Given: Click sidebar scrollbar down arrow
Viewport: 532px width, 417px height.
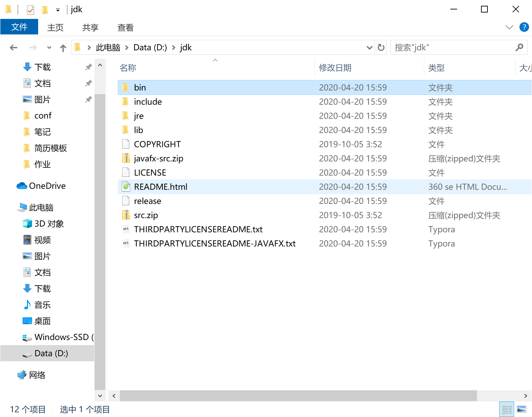Looking at the screenshot, I should [100, 396].
